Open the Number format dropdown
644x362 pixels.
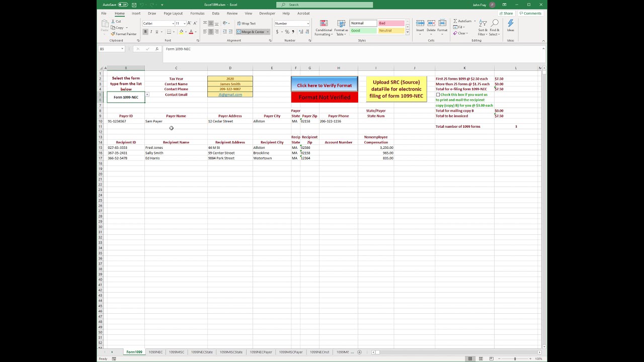tap(307, 23)
